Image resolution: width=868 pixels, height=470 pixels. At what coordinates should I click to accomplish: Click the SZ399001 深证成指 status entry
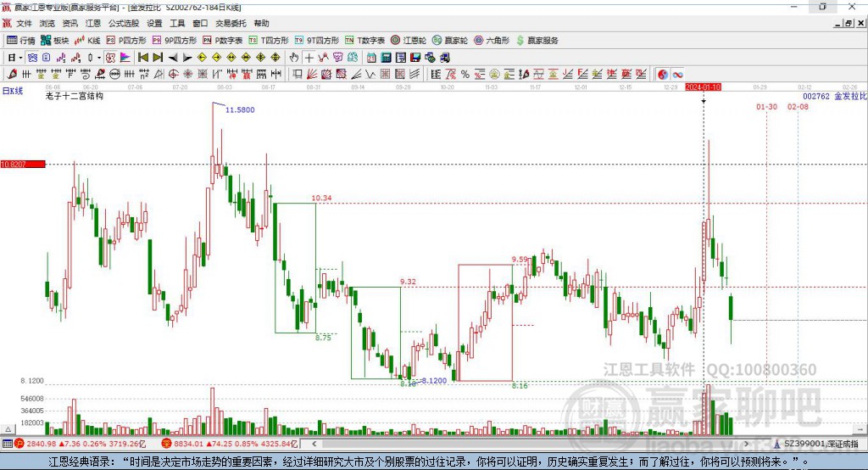point(815,444)
